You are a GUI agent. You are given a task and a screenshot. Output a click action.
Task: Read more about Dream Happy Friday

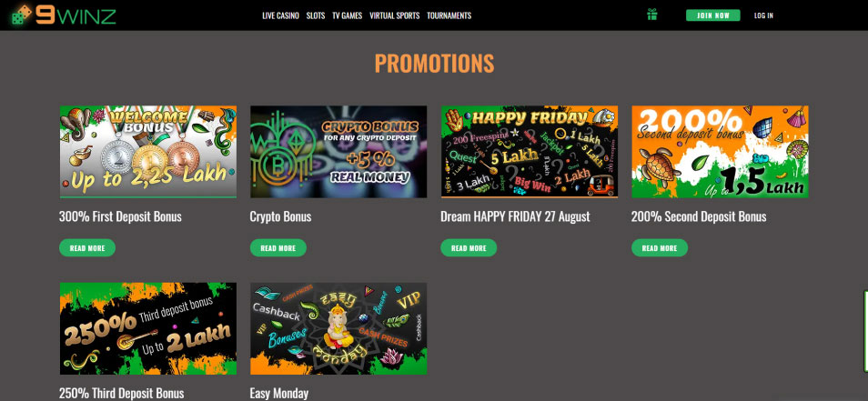pyautogui.click(x=469, y=248)
